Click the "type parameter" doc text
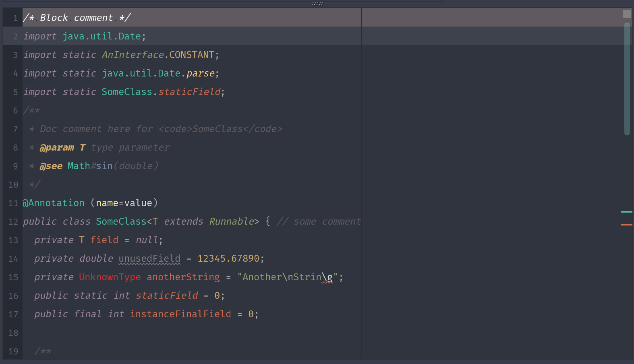 point(130,147)
